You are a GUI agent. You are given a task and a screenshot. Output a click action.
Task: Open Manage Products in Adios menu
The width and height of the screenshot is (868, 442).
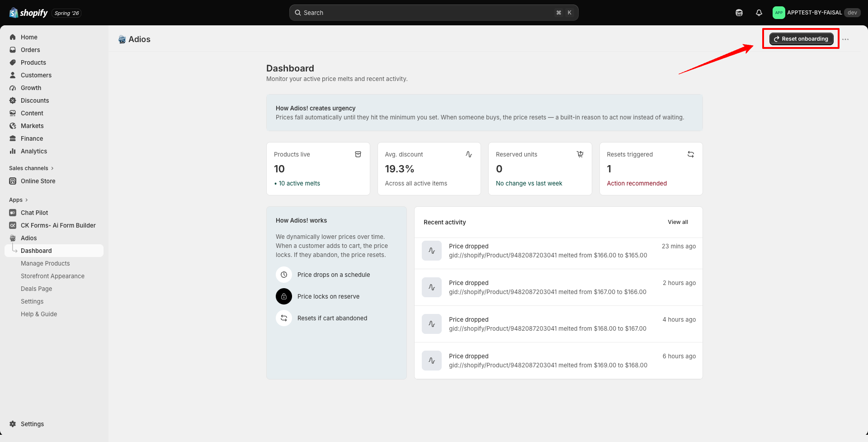pos(45,263)
